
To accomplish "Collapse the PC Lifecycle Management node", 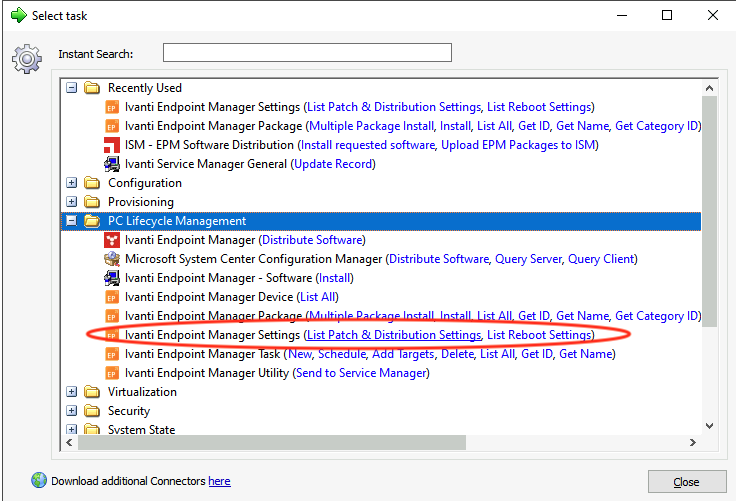I will (71, 221).
